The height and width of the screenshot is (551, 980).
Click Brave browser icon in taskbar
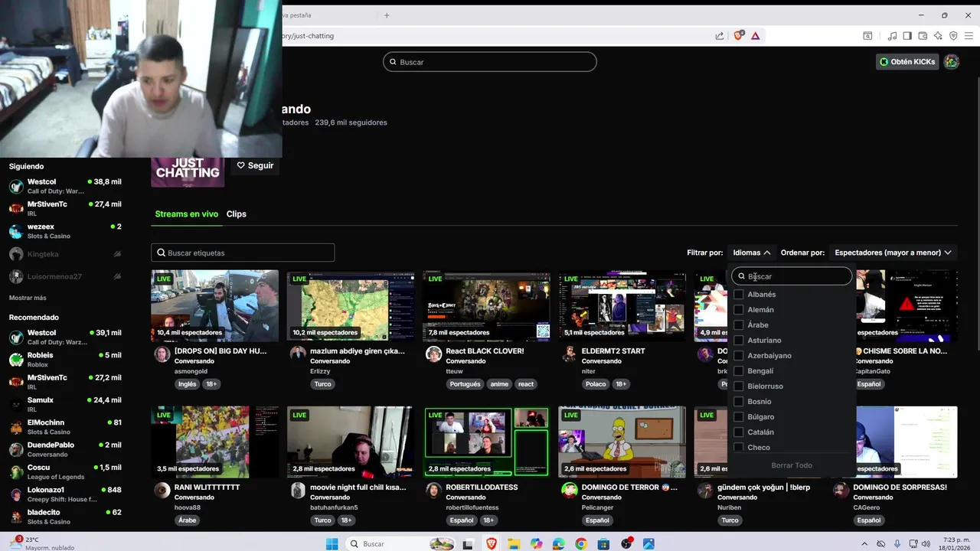pos(491,544)
